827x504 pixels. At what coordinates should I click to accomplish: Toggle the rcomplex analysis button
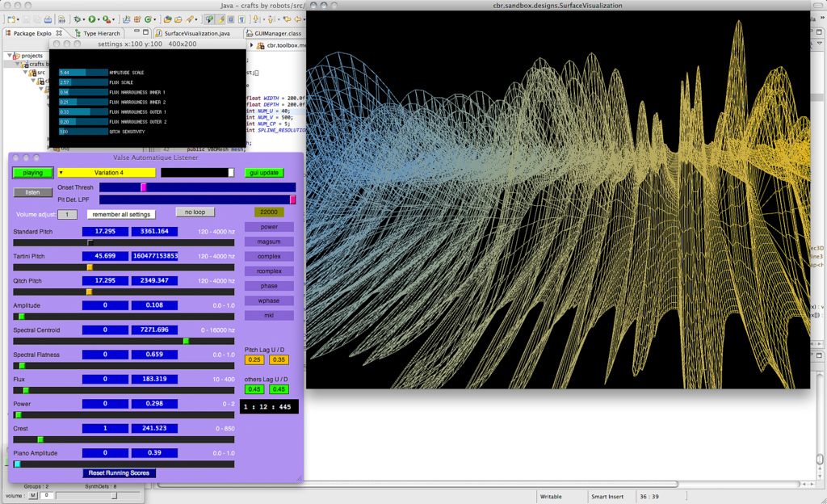point(269,271)
